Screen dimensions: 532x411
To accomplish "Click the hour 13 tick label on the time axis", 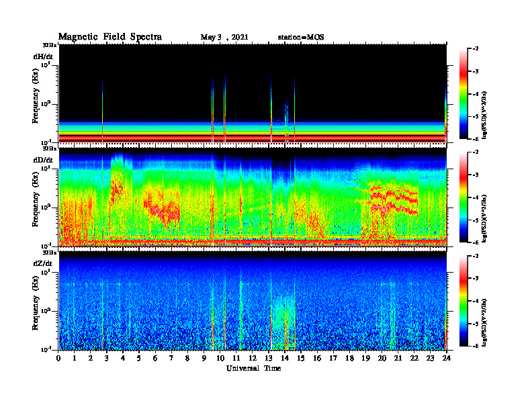I will point(269,358).
